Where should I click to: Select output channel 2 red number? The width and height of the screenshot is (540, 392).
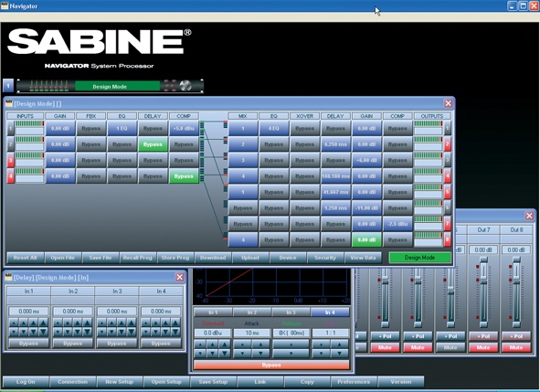(x=448, y=144)
